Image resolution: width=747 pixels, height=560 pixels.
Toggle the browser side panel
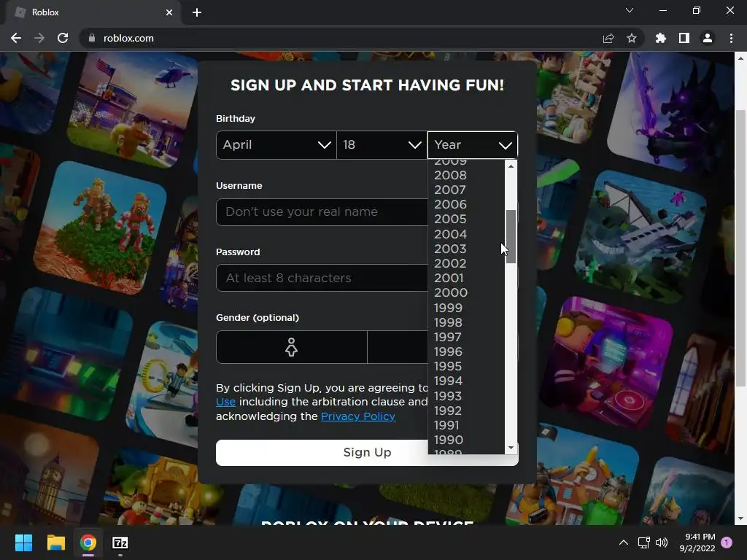(684, 38)
